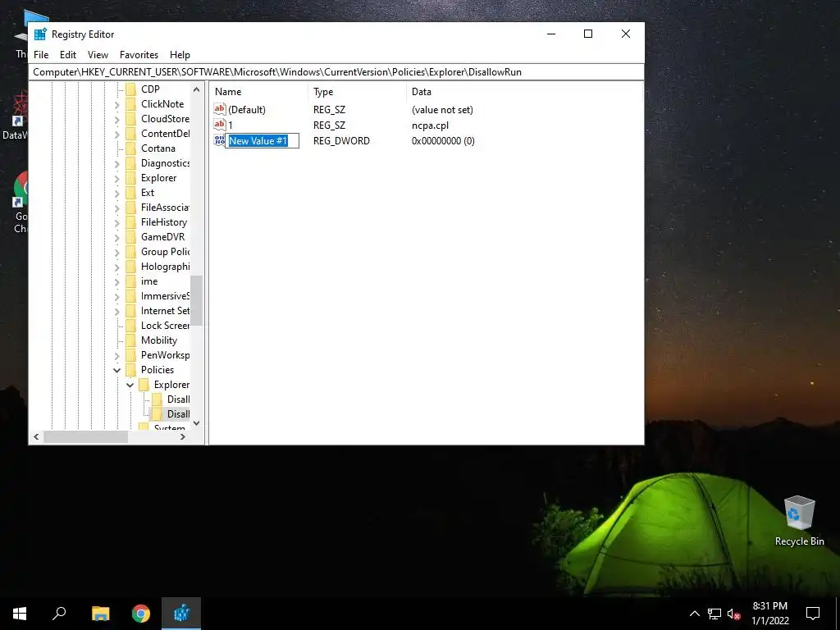The width and height of the screenshot is (840, 630).
Task: Open taskbar search
Action: click(59, 614)
